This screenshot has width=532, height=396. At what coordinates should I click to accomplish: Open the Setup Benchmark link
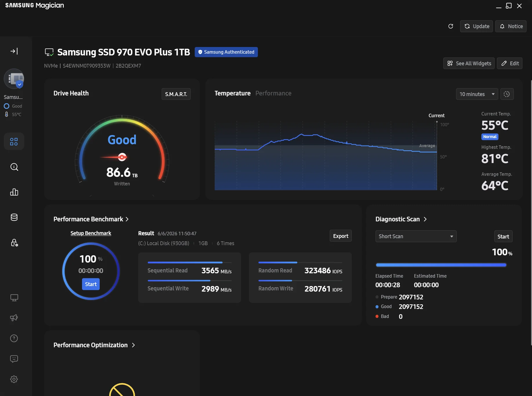(x=91, y=233)
